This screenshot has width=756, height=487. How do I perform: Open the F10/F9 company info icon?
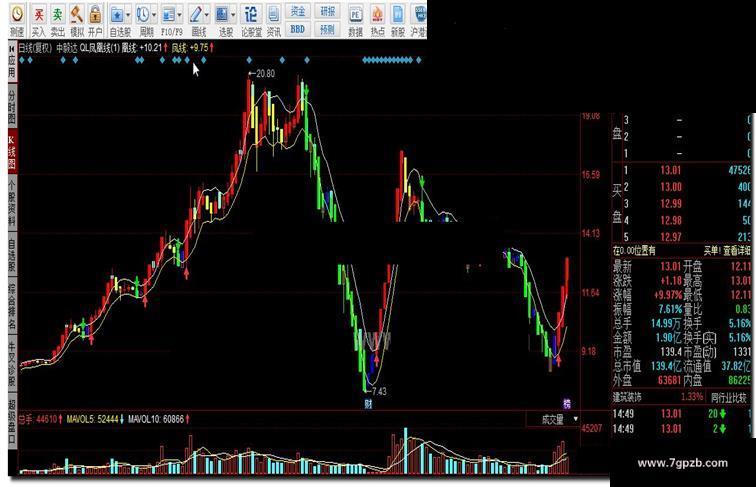(168, 15)
